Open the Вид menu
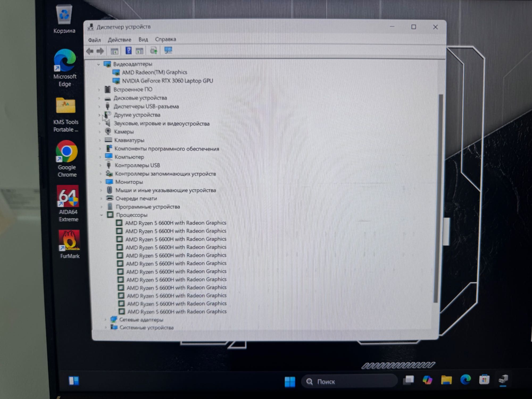The image size is (532, 399). click(x=143, y=39)
